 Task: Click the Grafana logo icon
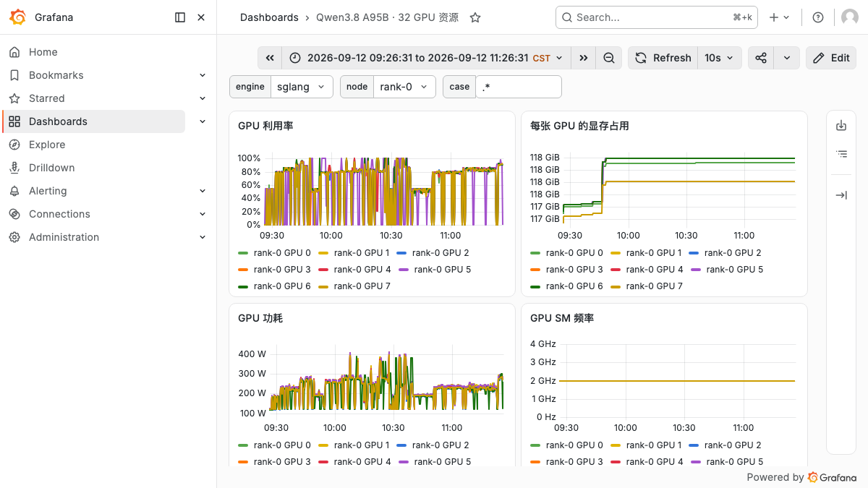click(18, 17)
